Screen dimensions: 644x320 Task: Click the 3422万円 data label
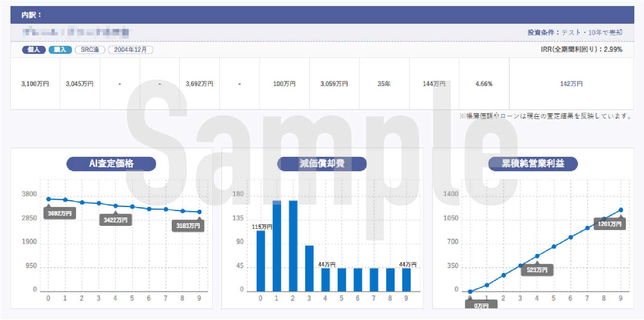coord(115,220)
